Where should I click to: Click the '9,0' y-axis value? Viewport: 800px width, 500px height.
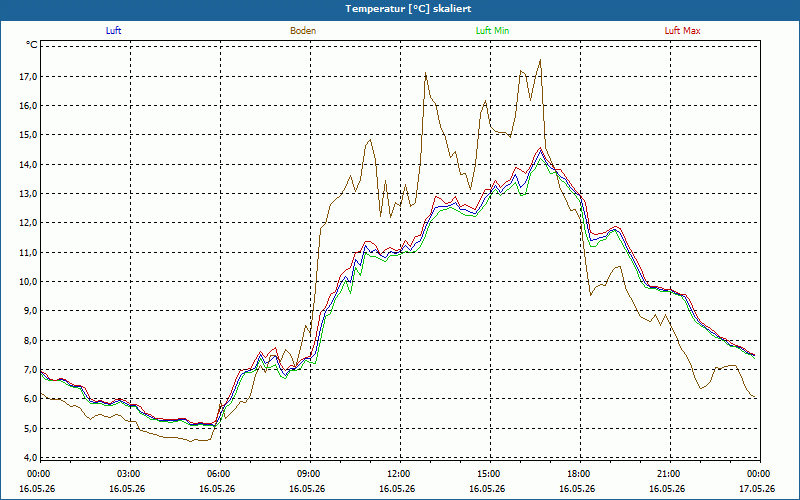pos(31,311)
